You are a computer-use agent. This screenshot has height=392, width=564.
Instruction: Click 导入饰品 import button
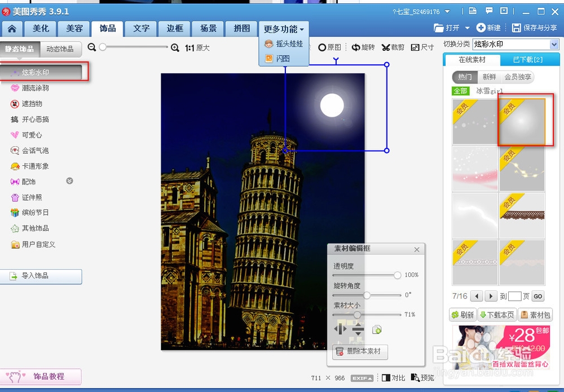click(x=41, y=276)
